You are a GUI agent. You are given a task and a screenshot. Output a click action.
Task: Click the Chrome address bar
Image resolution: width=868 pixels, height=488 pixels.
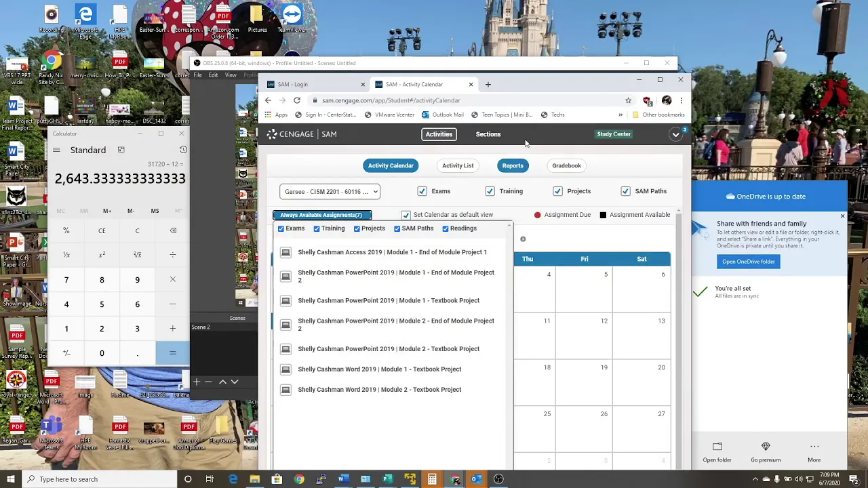(468, 100)
